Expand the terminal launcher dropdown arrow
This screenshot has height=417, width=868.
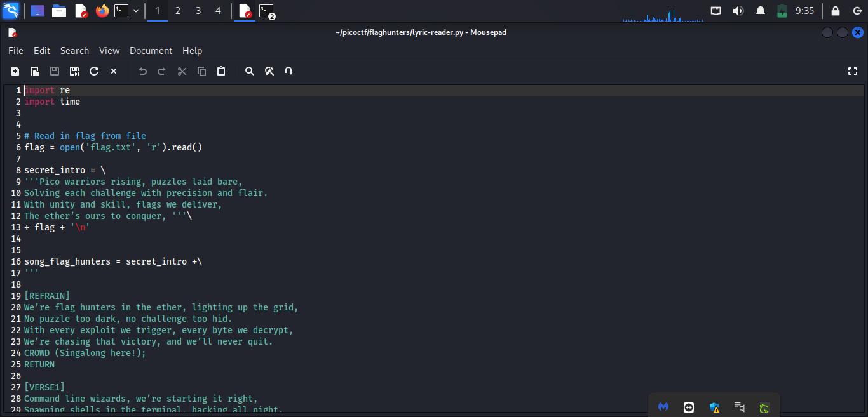pos(136,11)
